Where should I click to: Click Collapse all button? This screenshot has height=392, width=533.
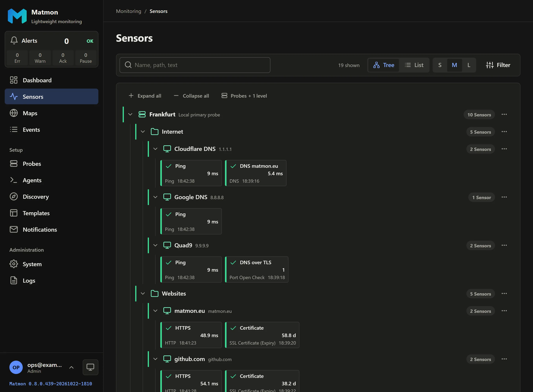[191, 96]
